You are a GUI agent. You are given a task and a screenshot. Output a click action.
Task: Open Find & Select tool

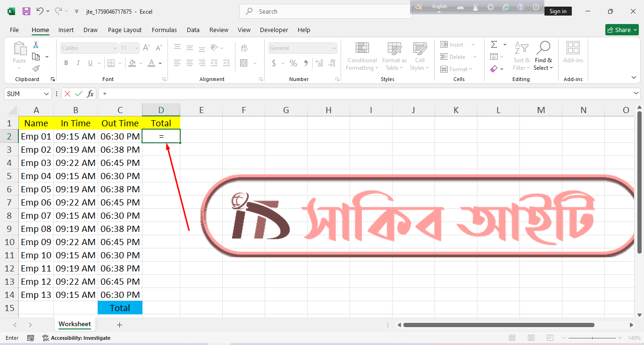click(543, 56)
